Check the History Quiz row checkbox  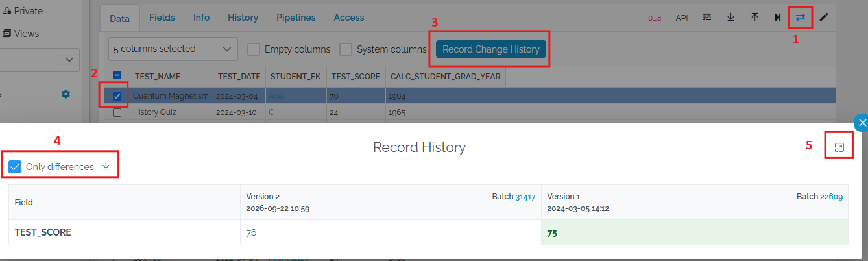click(x=117, y=112)
